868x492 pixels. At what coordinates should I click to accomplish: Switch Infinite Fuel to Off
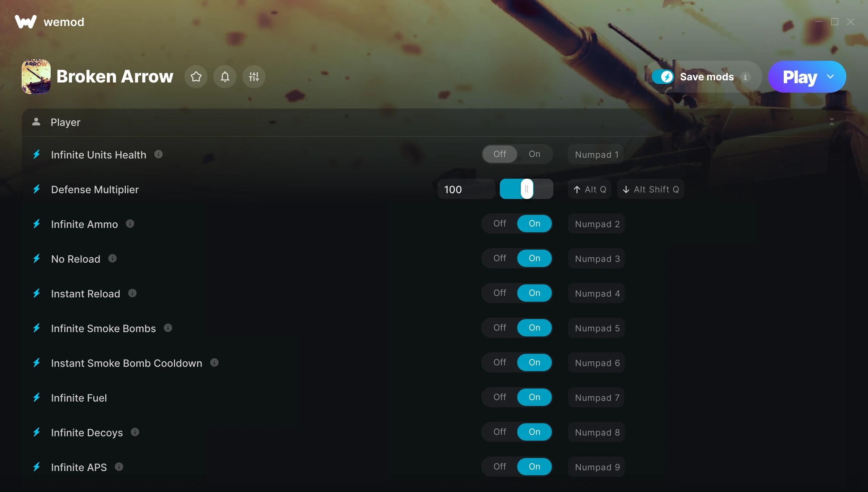[x=500, y=397]
